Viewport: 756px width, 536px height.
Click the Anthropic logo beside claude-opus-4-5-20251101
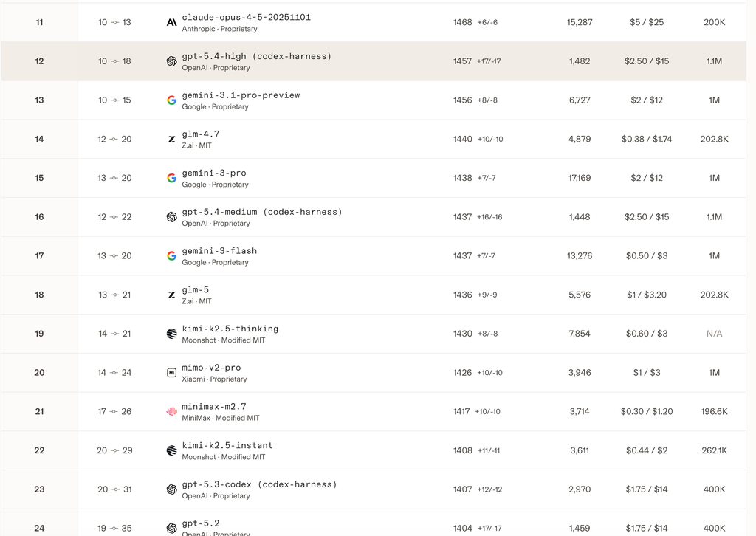click(x=171, y=23)
